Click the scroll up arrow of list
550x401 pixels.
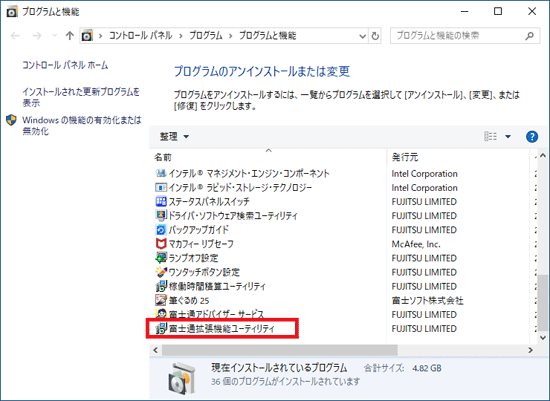tap(543, 155)
